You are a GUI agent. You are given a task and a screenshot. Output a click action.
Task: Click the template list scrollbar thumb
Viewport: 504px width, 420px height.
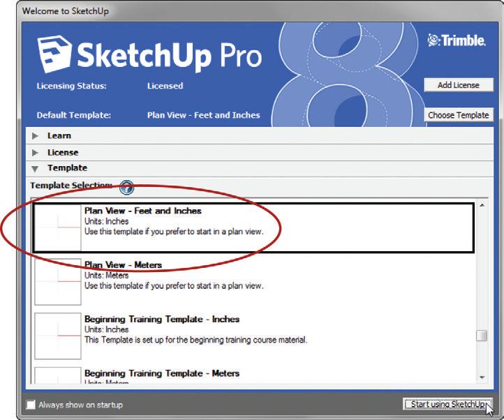[482, 336]
